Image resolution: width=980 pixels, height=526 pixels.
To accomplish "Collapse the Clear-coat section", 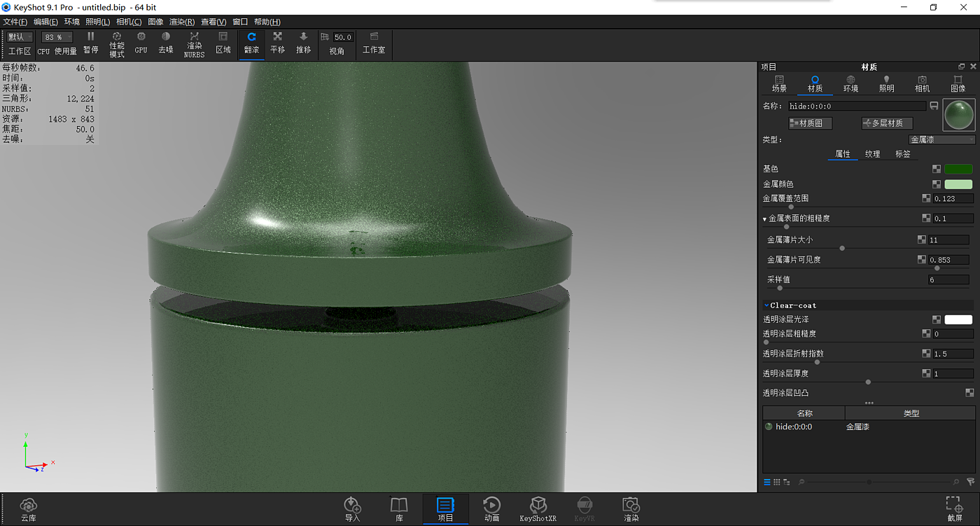I will (x=767, y=305).
